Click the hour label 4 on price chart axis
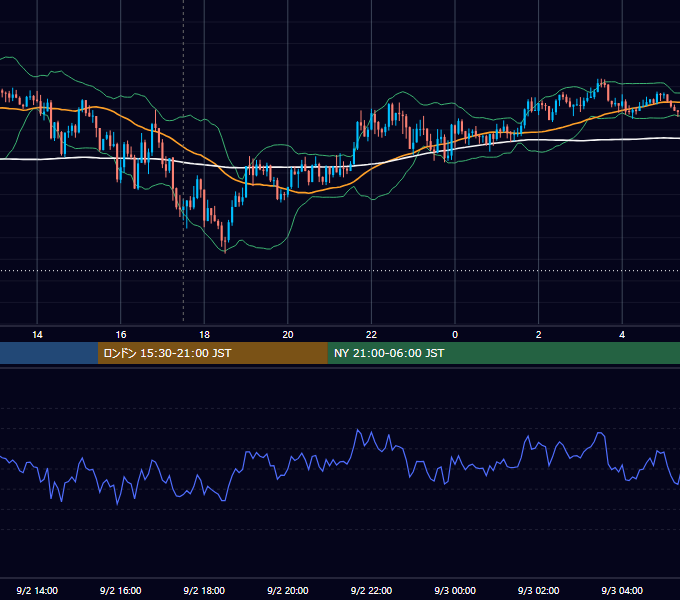This screenshot has height=600, width=680. (x=622, y=335)
